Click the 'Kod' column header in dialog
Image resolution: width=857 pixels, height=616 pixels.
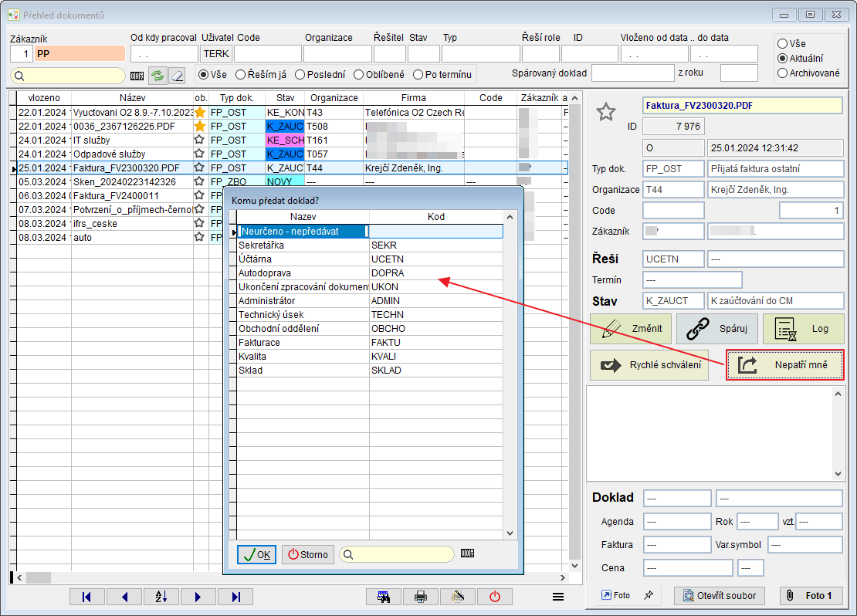436,217
